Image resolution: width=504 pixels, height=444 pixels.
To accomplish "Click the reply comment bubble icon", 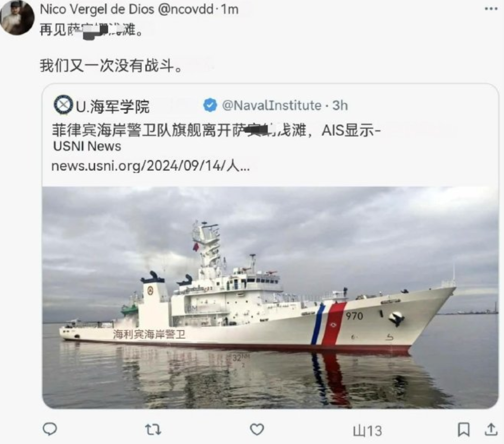I will (50, 429).
